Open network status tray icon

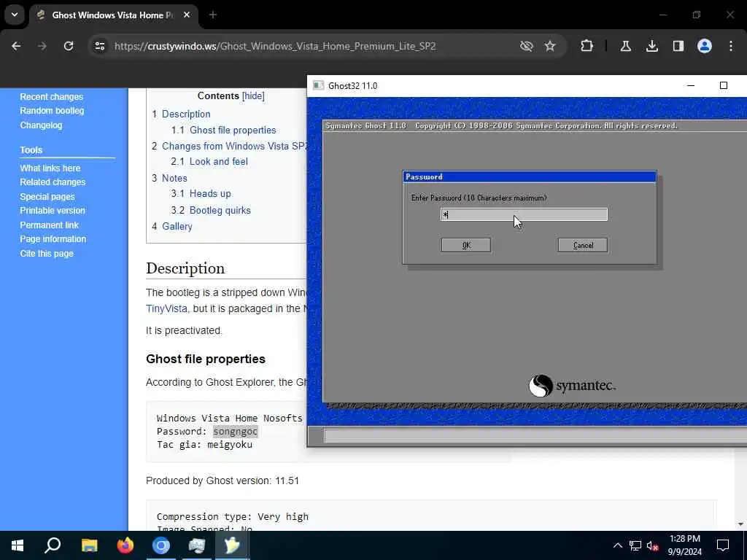[x=635, y=545]
